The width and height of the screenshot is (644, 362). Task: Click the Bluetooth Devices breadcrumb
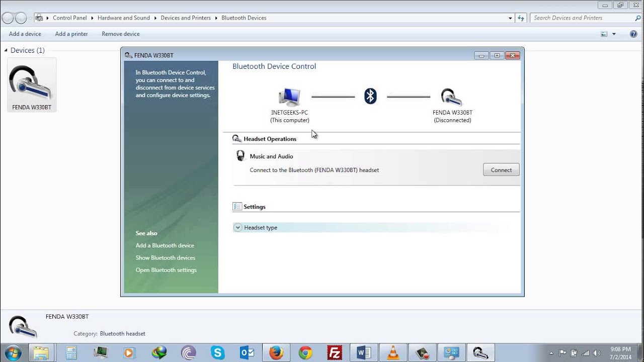point(244,18)
